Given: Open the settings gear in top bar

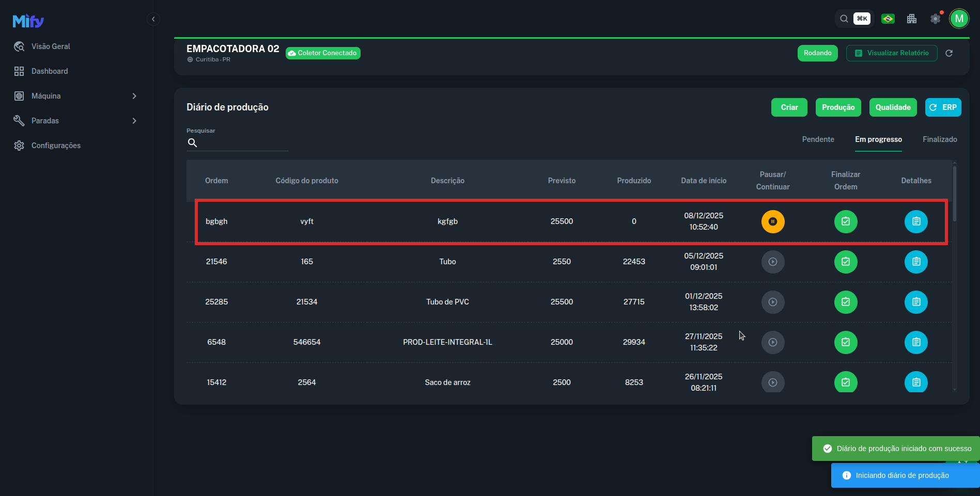Looking at the screenshot, I should [x=935, y=19].
